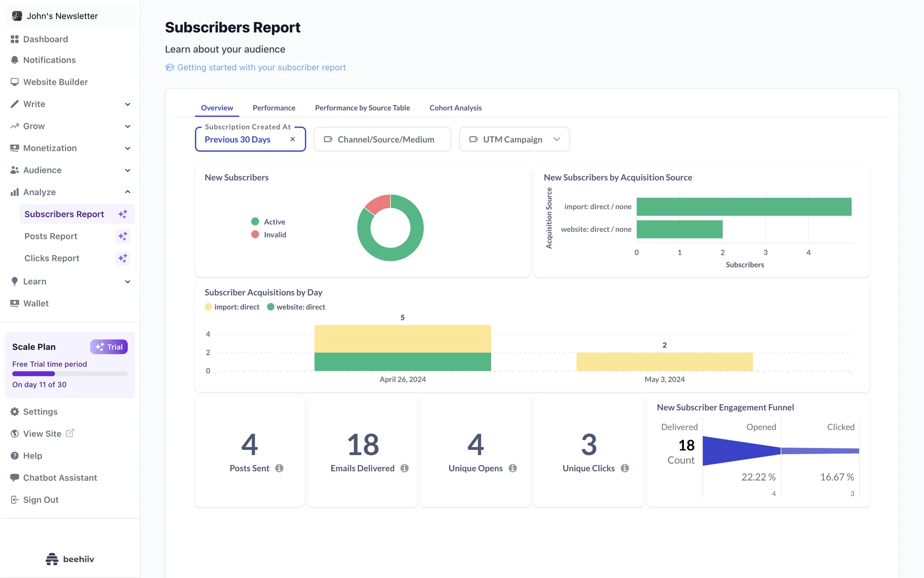Open the UTM Campaign dropdown
924x578 pixels.
tap(514, 139)
